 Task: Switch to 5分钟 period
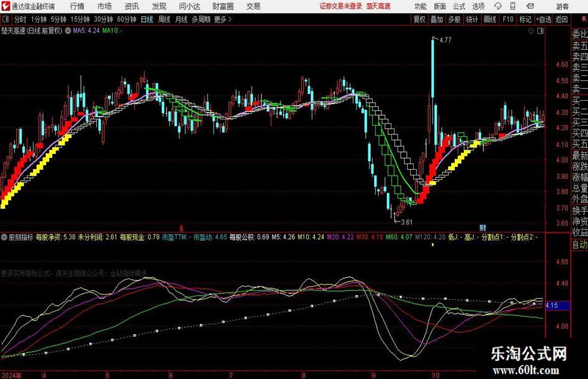point(58,19)
